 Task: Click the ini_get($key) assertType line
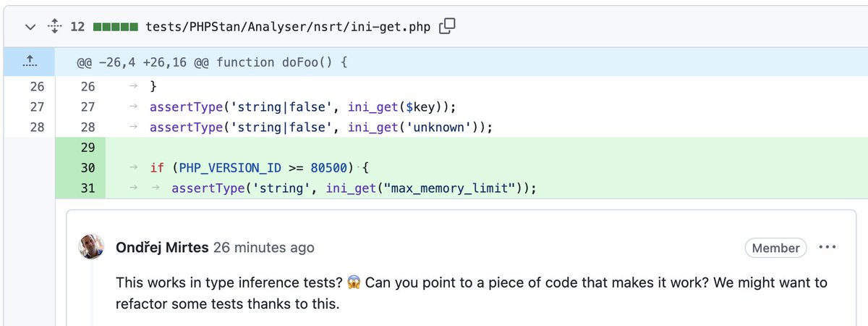(303, 106)
